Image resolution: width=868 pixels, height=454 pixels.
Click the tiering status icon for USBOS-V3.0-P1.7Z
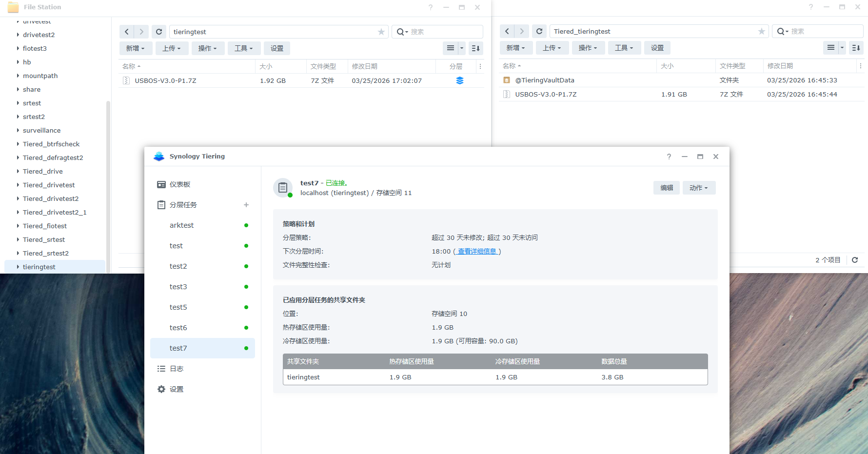click(459, 80)
